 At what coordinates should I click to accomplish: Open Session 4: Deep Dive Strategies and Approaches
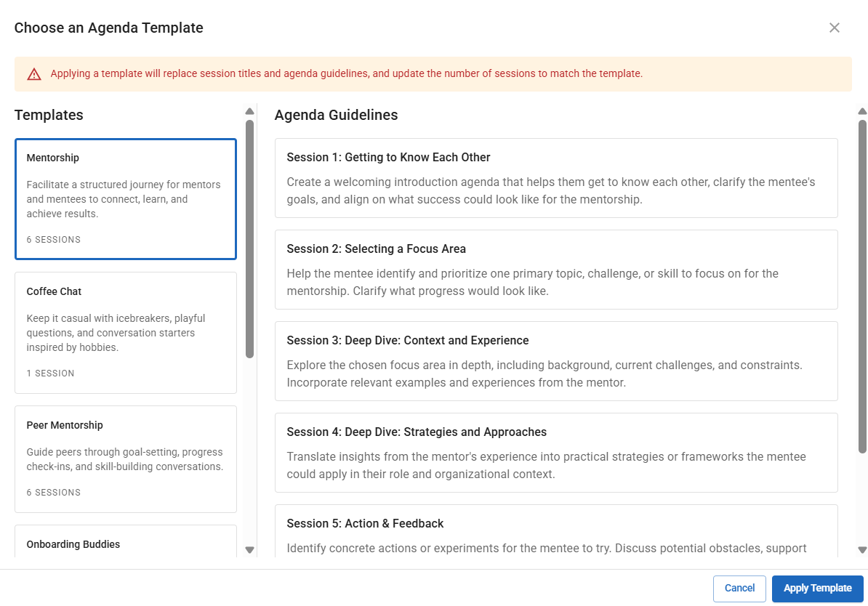(x=555, y=452)
